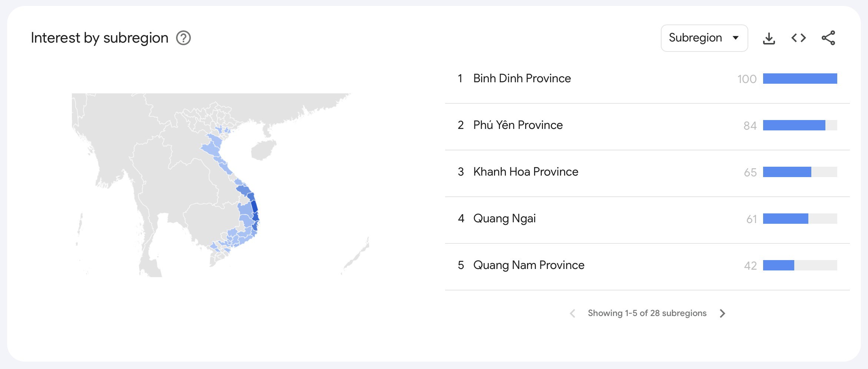Click Quang Nam Province list entry
868x369 pixels.
point(528,265)
